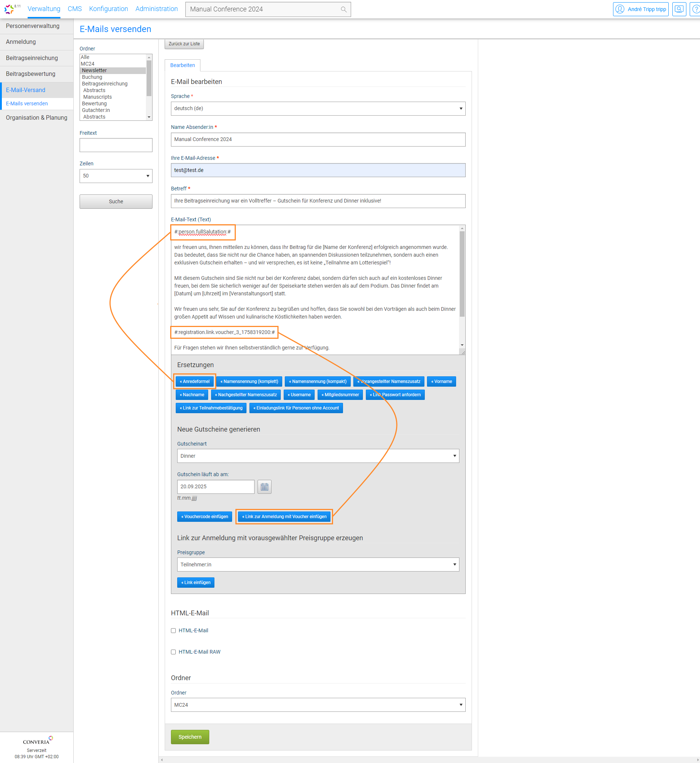Insert the Anredeformel replacement

[195, 381]
